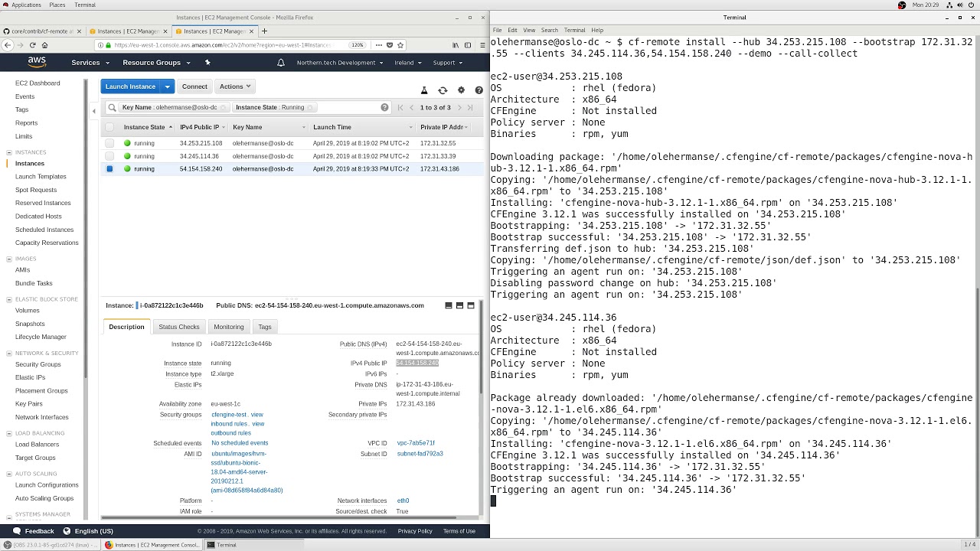Collapse the NETWORK & SECURITY section
Viewport: 980px width, 551px height.
pos(9,353)
